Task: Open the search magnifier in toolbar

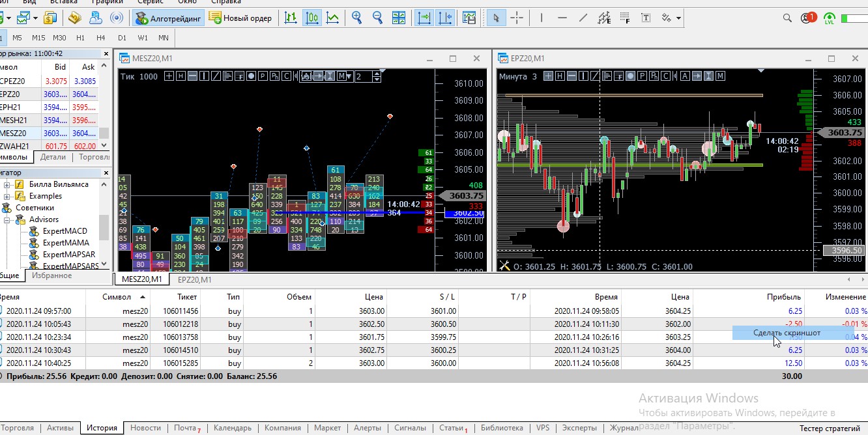Action: pyautogui.click(x=787, y=18)
